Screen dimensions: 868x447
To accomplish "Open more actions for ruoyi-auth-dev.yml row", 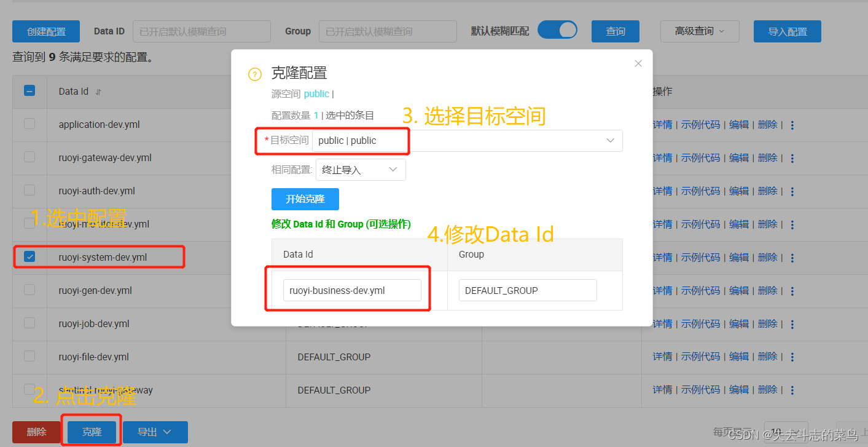I will pyautogui.click(x=792, y=191).
